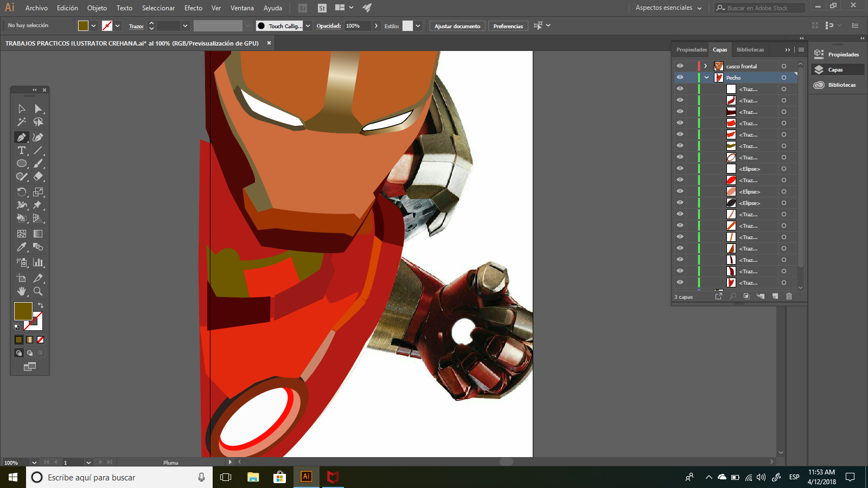
Task: Open the artboard number dropdown
Action: point(88,463)
